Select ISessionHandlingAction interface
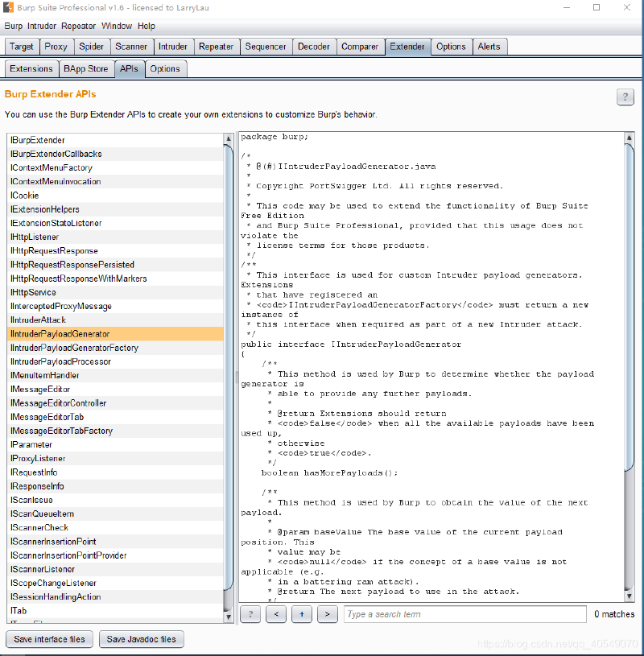The width and height of the screenshot is (644, 656). click(115, 596)
